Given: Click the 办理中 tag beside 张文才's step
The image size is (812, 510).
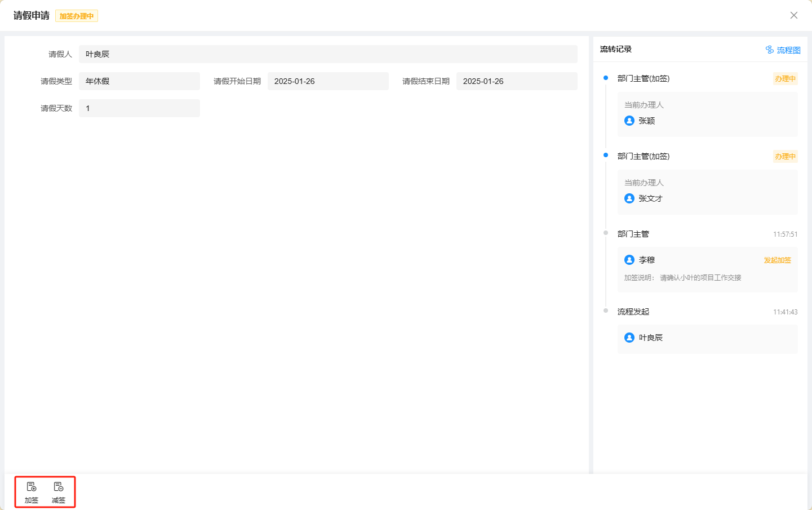Looking at the screenshot, I should [785, 157].
